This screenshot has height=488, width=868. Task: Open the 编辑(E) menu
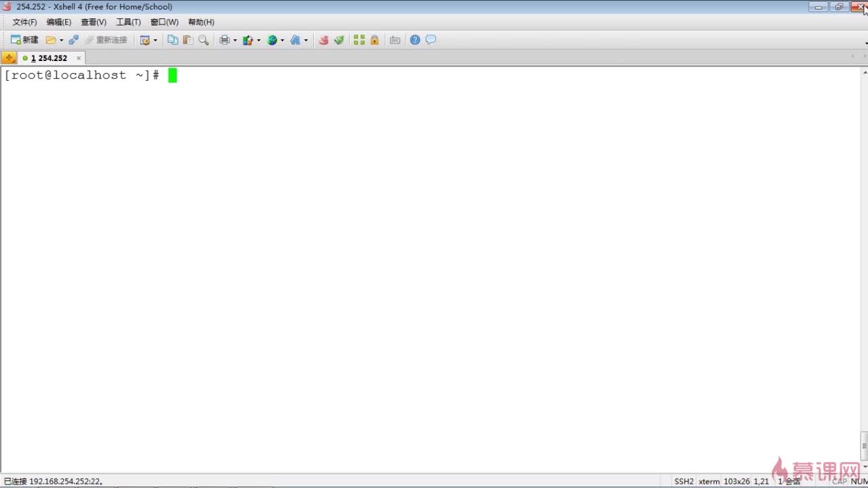click(59, 22)
